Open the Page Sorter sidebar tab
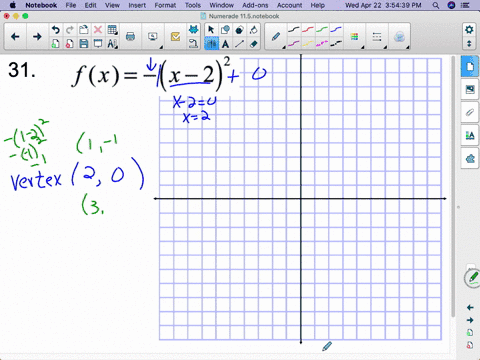This screenshot has height=360, width=480. [470, 66]
